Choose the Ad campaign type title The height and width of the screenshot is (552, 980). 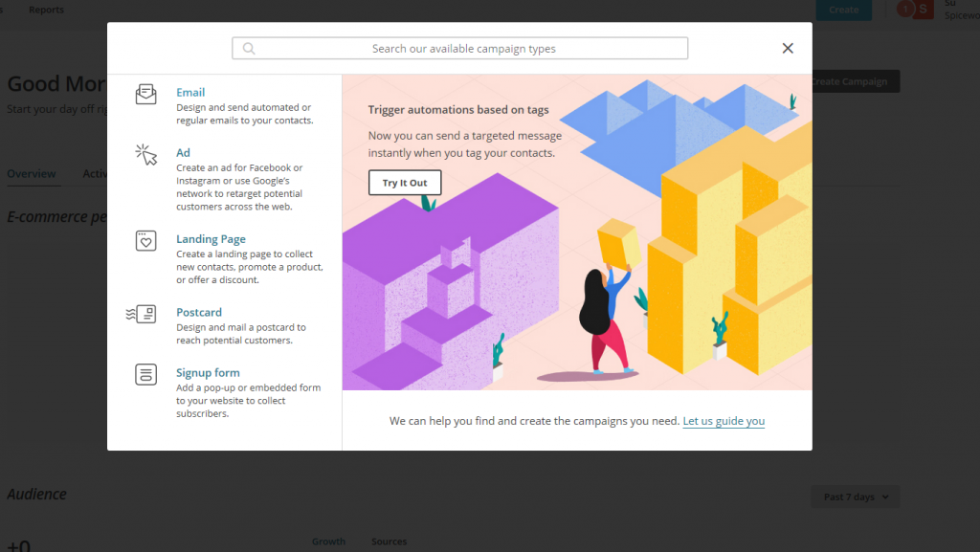pyautogui.click(x=183, y=153)
